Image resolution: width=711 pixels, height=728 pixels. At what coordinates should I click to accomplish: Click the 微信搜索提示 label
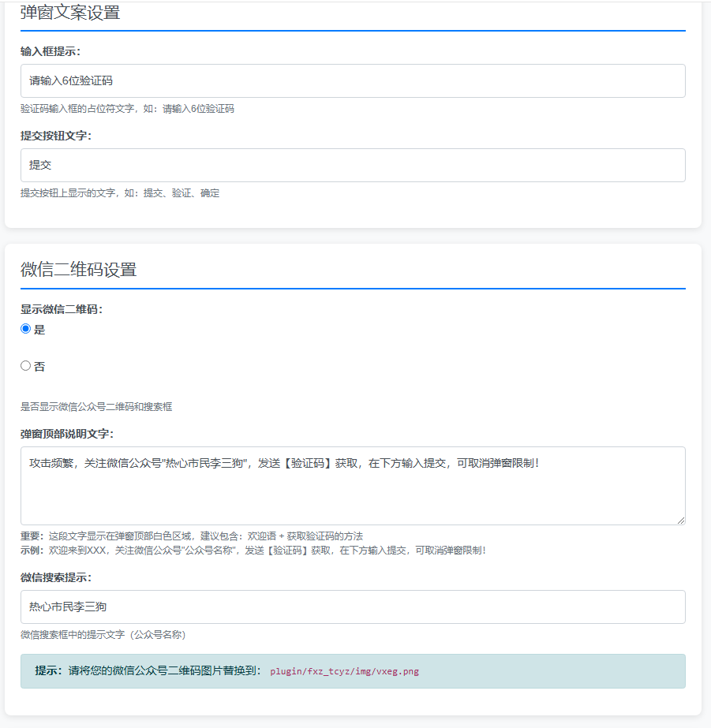point(56,577)
